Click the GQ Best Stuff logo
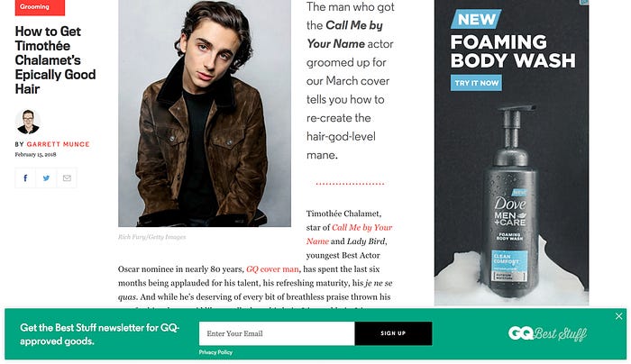Image resolution: width=631 pixels, height=364 pixels. point(547,333)
